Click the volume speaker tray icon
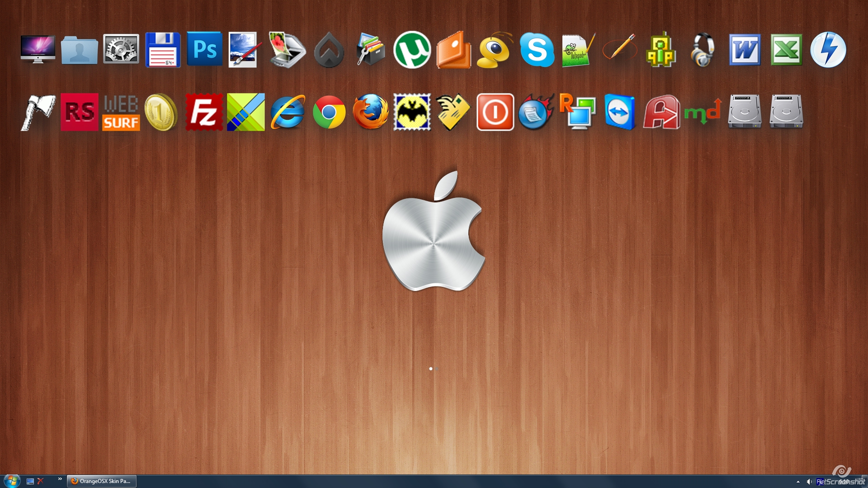 (x=809, y=482)
